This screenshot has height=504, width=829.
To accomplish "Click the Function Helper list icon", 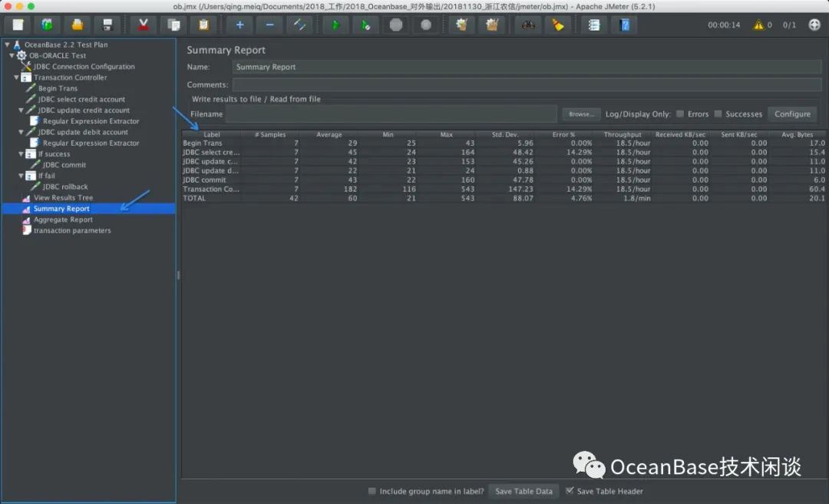I will (x=593, y=25).
